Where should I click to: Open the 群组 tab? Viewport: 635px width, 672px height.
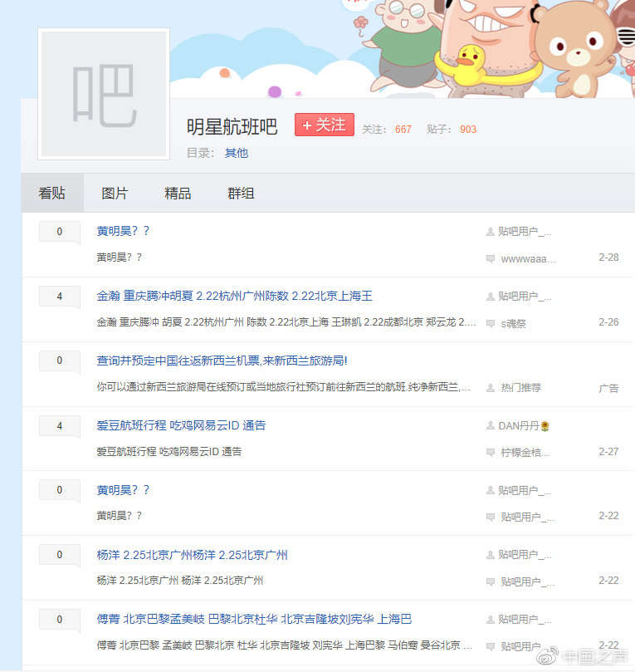coord(241,193)
